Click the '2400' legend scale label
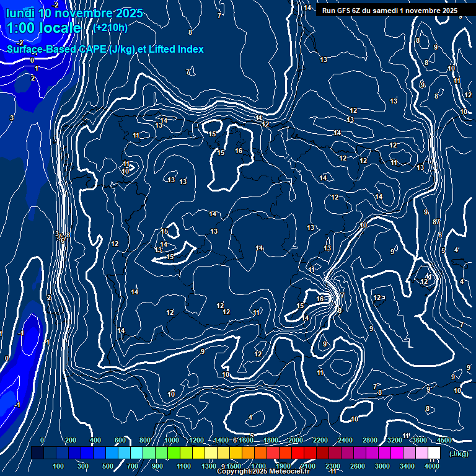 coord(345,440)
